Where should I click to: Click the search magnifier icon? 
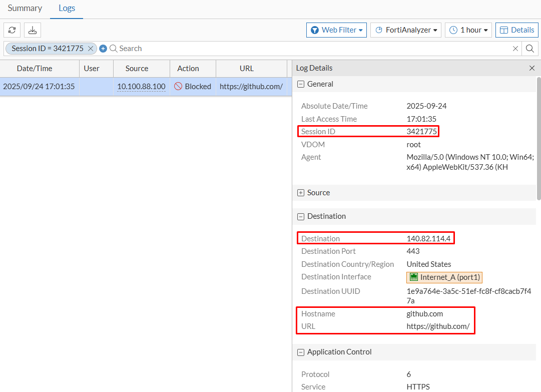[529, 49]
